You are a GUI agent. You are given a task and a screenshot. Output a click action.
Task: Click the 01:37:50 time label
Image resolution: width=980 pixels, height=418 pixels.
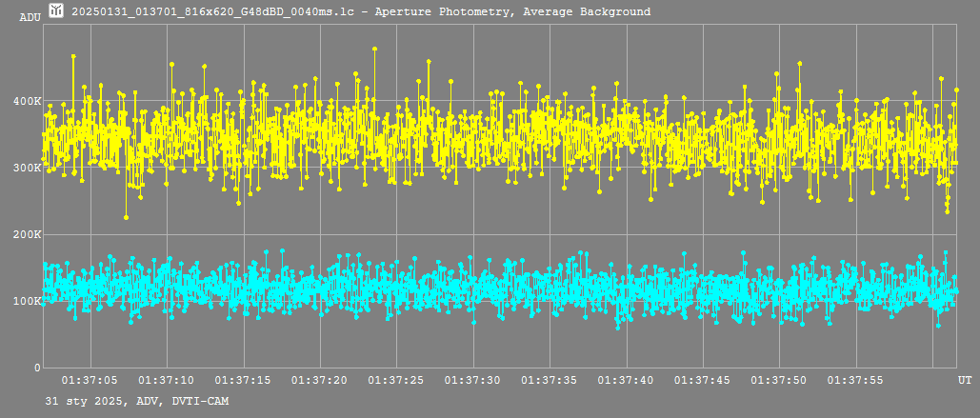pyautogui.click(x=778, y=380)
